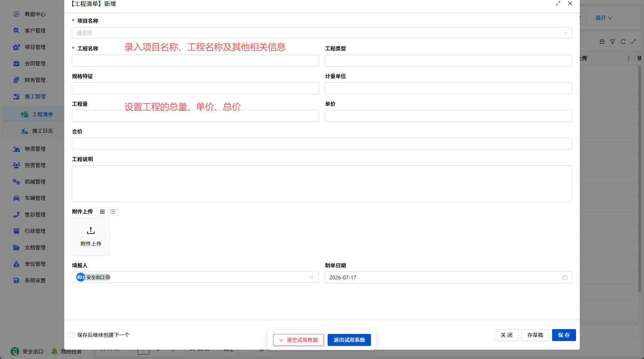Screen dimensions: 644x359
Task: Remove the 安全出口 tag from 填报人
Action: click(x=108, y=277)
